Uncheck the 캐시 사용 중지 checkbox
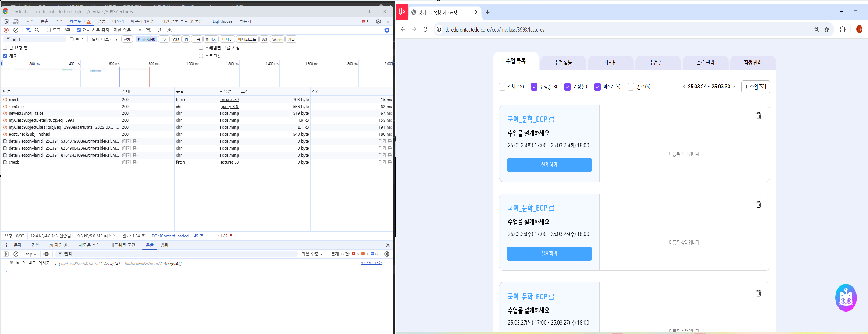The height and width of the screenshot is (334, 868). pos(78,30)
